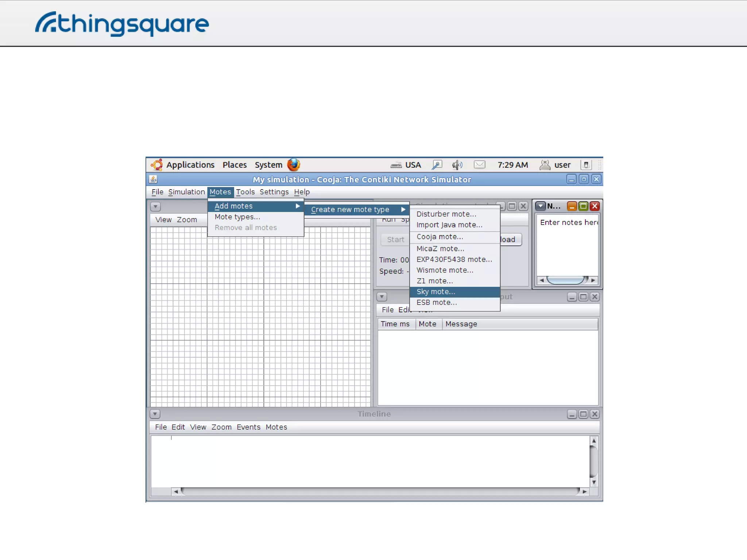Click the Z1 mote... option
Image resolution: width=747 pixels, height=560 pixels.
[x=434, y=281]
